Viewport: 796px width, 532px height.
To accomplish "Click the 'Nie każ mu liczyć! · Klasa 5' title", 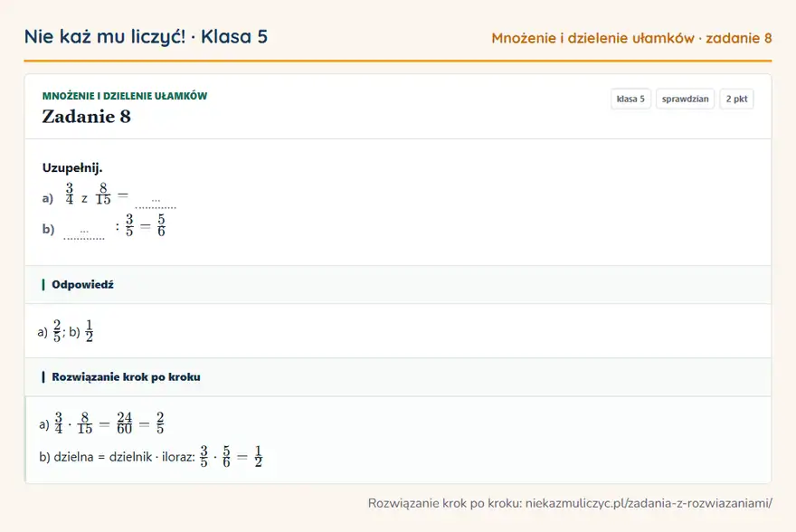I will 146,36.
